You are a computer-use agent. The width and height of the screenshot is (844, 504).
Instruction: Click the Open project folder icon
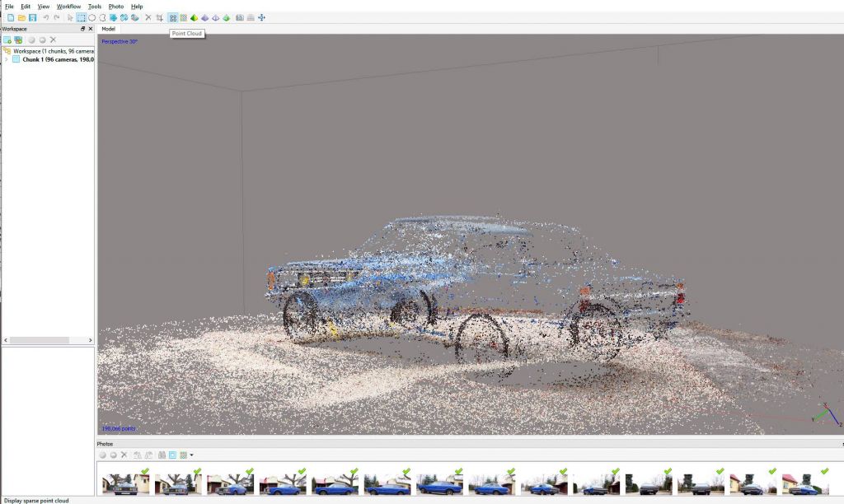[21, 17]
